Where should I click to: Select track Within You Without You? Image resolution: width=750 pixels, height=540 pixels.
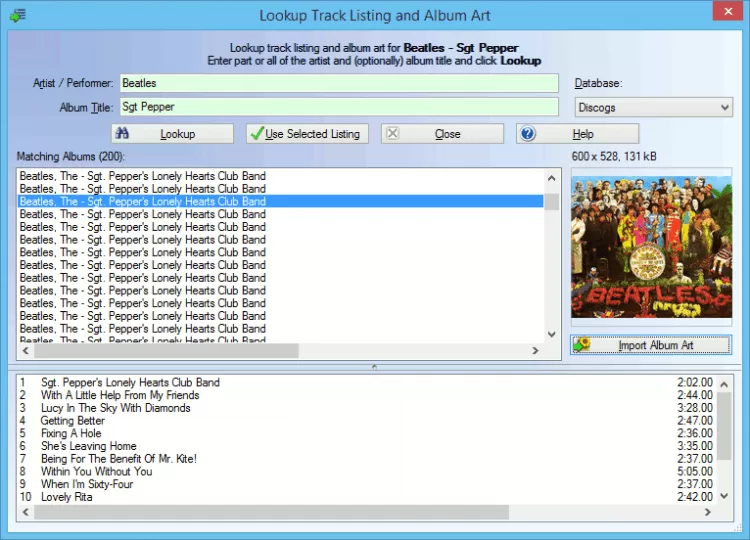coord(367,472)
